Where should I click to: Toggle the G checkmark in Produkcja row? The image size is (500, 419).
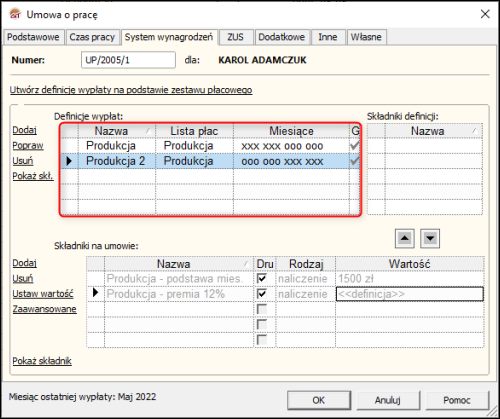click(x=355, y=145)
